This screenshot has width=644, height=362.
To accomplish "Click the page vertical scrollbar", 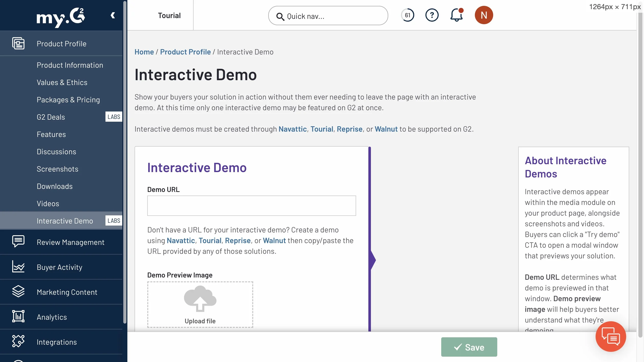I will point(640,175).
